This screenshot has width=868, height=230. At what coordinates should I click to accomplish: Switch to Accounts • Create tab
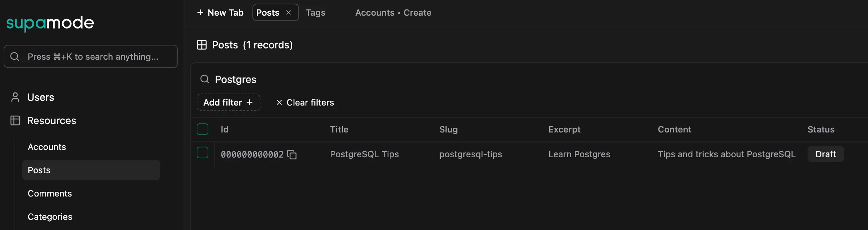click(x=393, y=13)
